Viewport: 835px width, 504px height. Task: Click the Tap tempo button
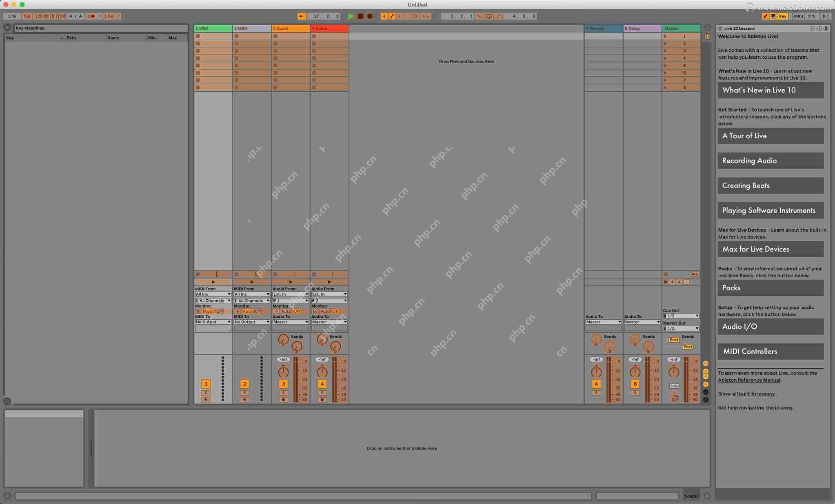tap(27, 16)
